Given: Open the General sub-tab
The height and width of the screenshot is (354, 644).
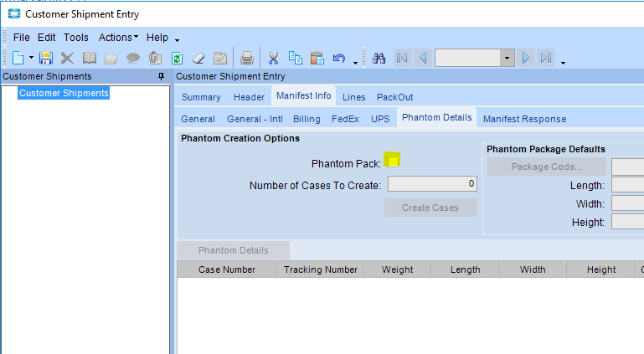Looking at the screenshot, I should click(x=198, y=119).
